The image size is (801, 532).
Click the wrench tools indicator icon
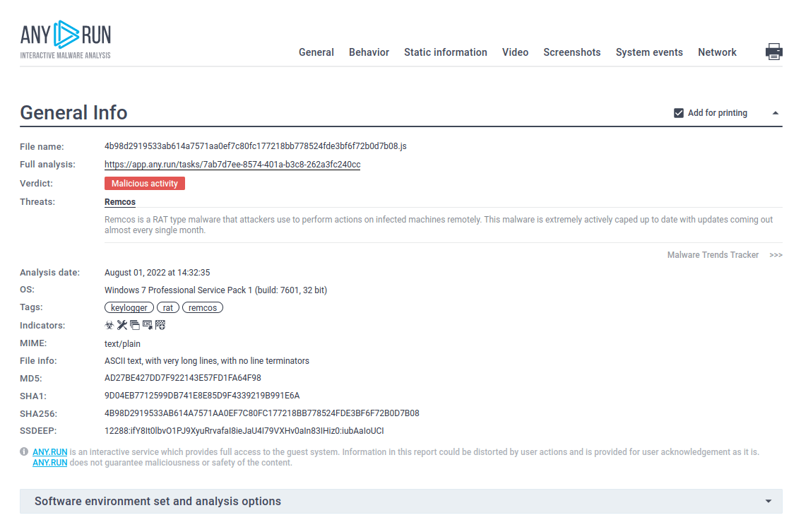[x=121, y=325]
